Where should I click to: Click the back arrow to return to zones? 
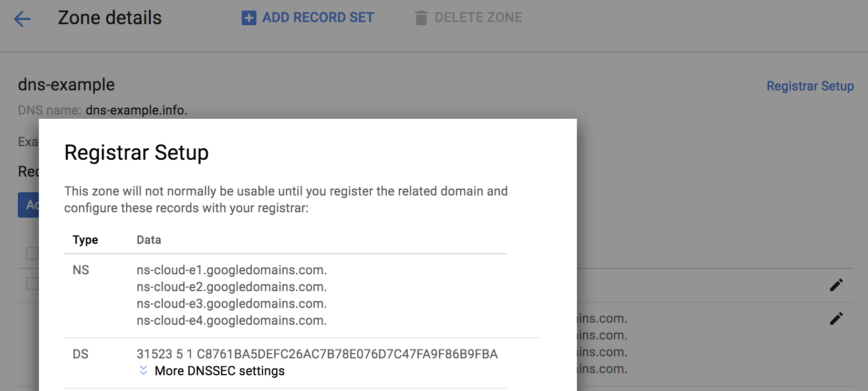(22, 19)
